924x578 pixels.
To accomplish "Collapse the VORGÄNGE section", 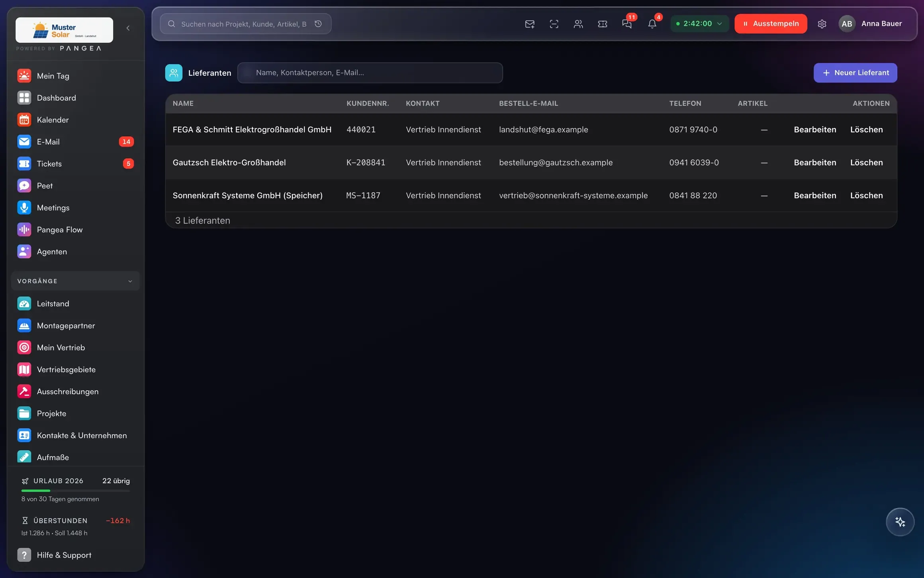I will [75, 281].
